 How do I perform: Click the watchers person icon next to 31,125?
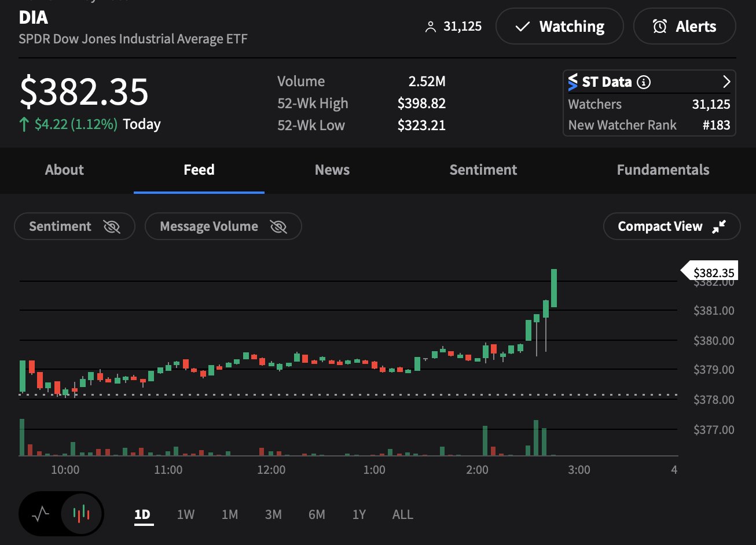[431, 25]
